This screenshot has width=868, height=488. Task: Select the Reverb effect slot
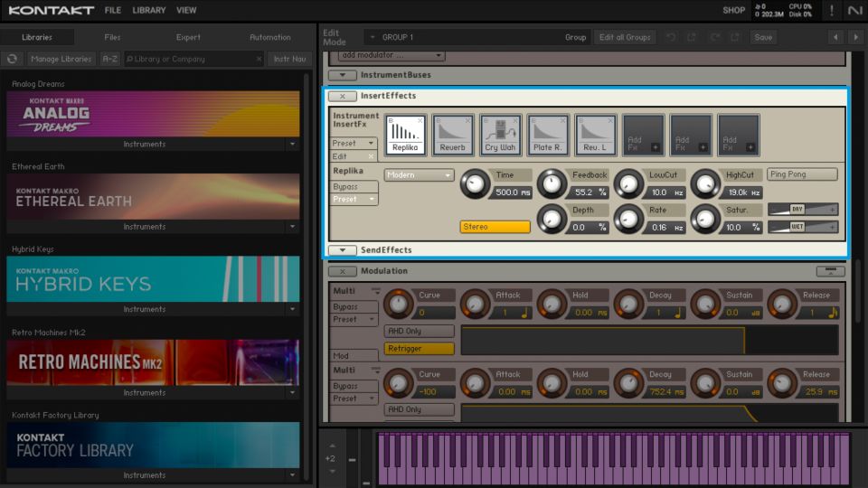453,134
